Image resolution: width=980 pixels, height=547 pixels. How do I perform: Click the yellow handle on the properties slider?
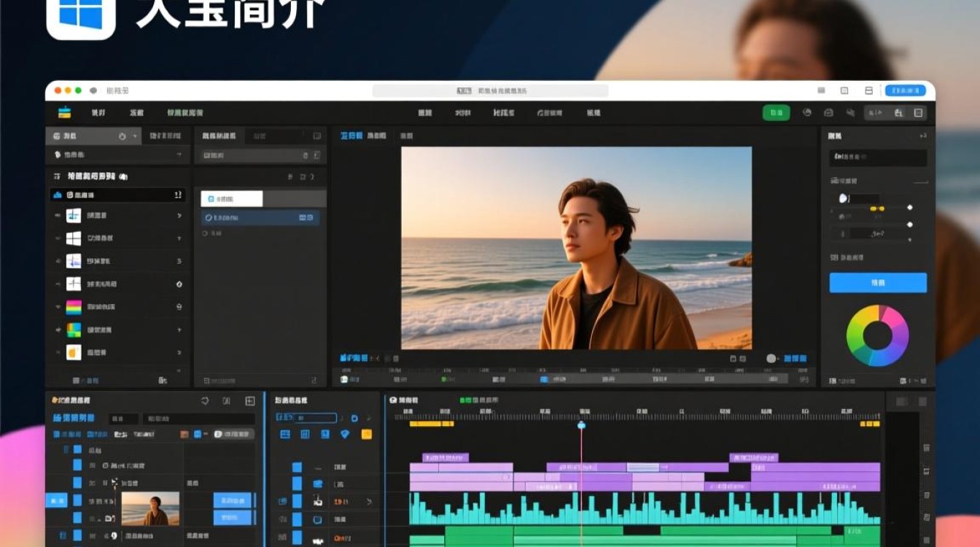click(876, 209)
